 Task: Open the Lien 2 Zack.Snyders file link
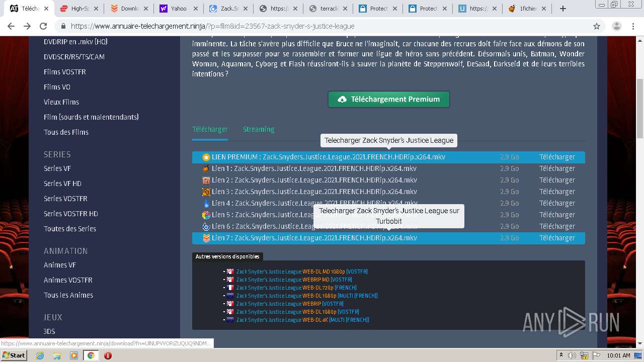click(314, 180)
